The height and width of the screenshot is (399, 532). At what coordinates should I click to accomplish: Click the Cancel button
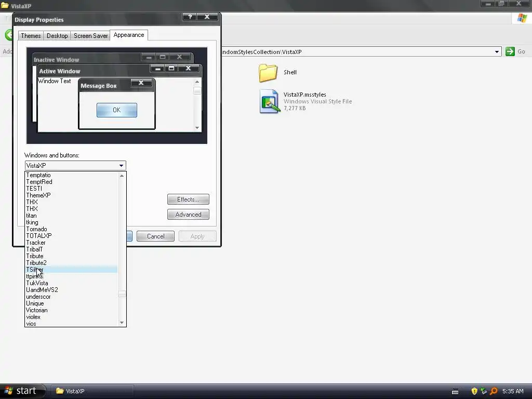point(155,236)
